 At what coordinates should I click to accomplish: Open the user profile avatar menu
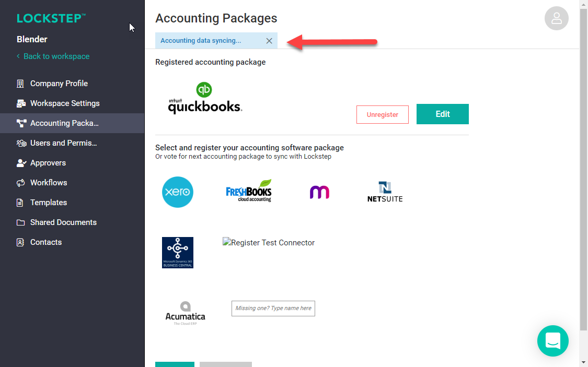click(556, 18)
